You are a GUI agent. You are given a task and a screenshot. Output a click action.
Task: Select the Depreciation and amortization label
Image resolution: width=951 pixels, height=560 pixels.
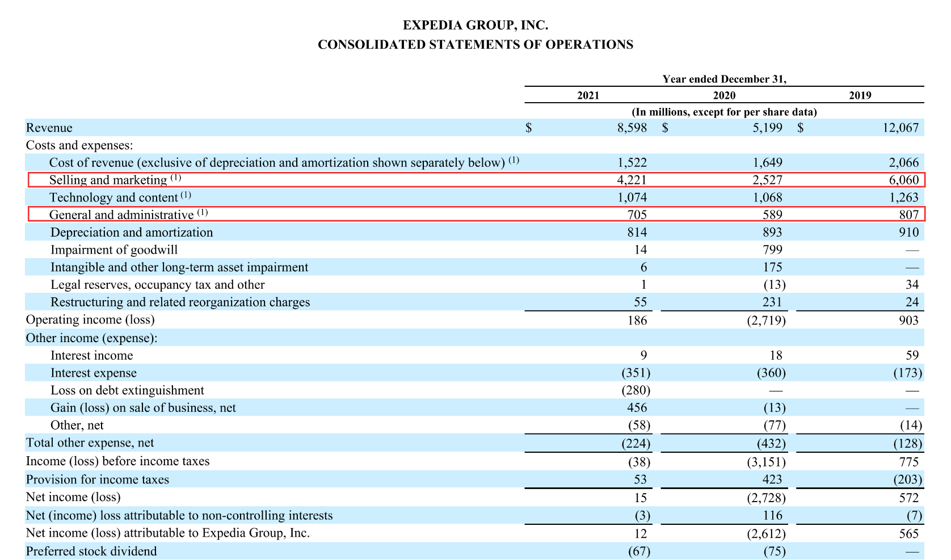click(x=132, y=233)
